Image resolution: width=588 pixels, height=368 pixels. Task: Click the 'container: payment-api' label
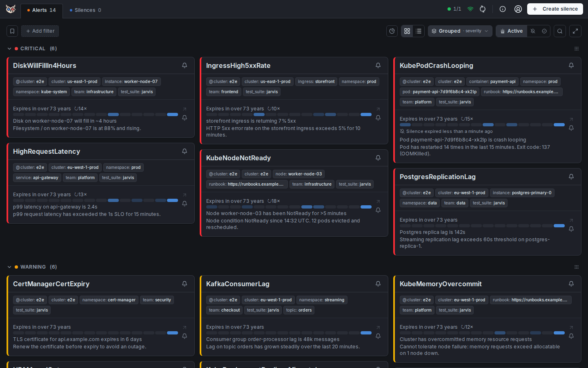click(492, 82)
